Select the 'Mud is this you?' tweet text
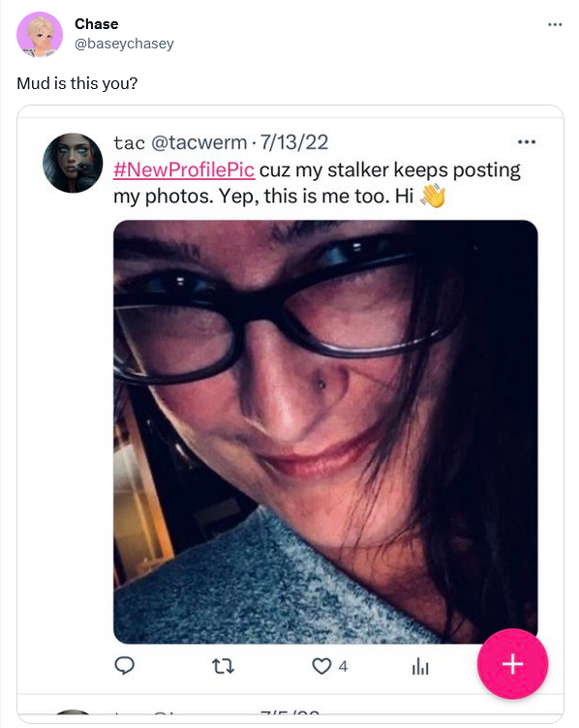The height and width of the screenshot is (728, 579). (77, 83)
